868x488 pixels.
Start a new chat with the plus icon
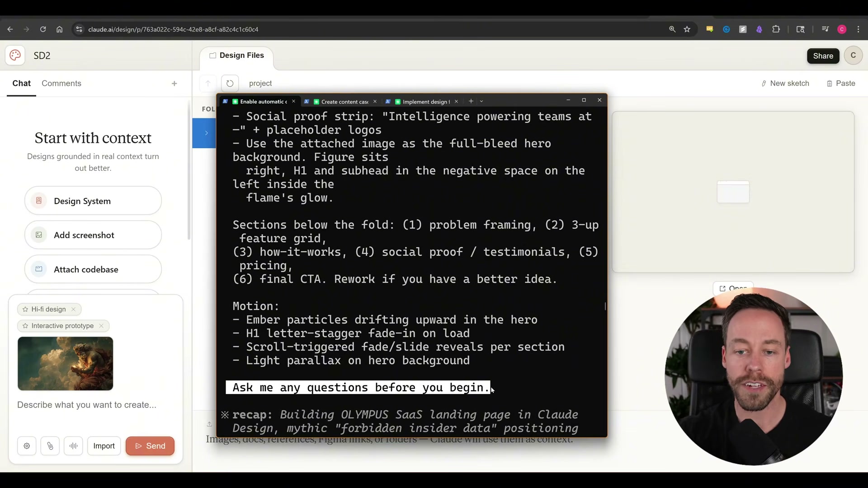175,84
